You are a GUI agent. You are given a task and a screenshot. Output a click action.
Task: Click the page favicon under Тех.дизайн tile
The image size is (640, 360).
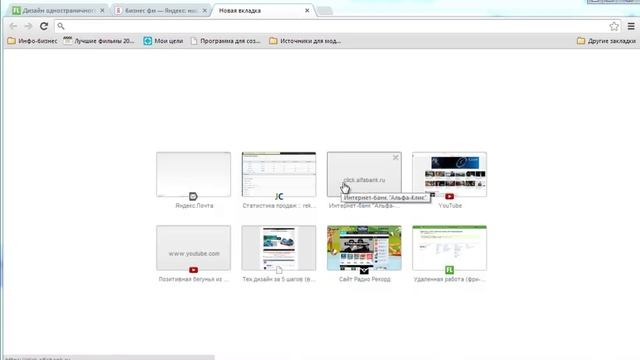click(279, 270)
